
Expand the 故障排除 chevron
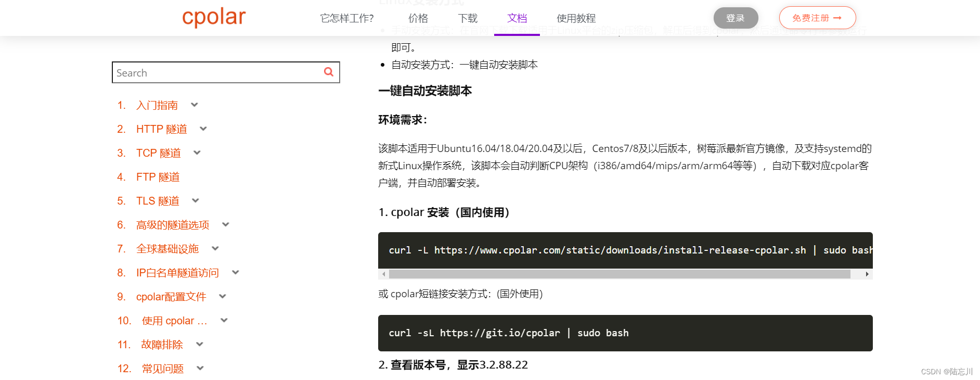click(200, 344)
